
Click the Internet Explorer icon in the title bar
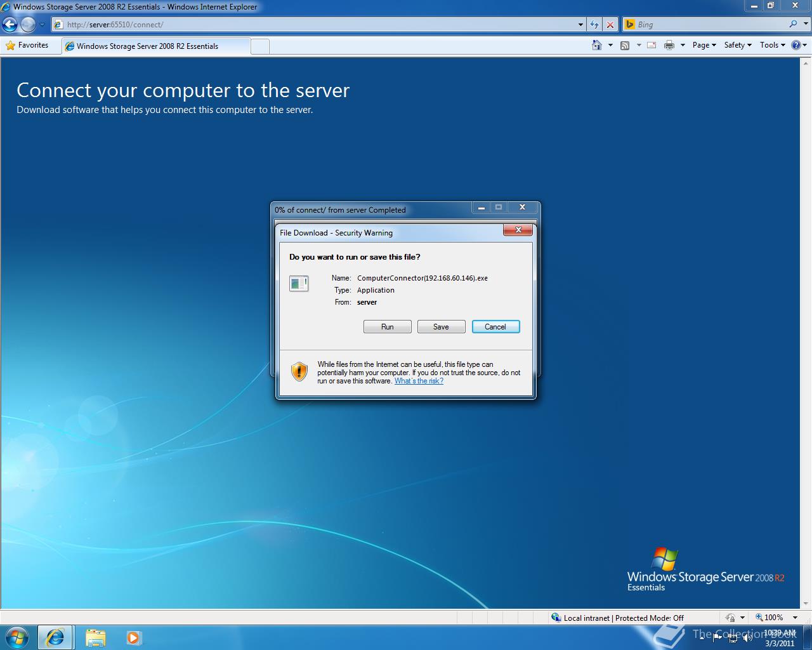click(6, 7)
